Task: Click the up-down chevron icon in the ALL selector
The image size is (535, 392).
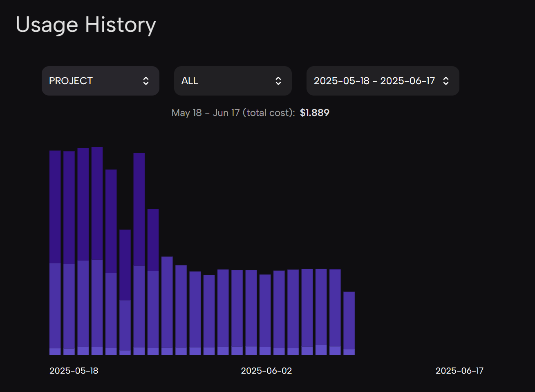Action: pyautogui.click(x=278, y=81)
